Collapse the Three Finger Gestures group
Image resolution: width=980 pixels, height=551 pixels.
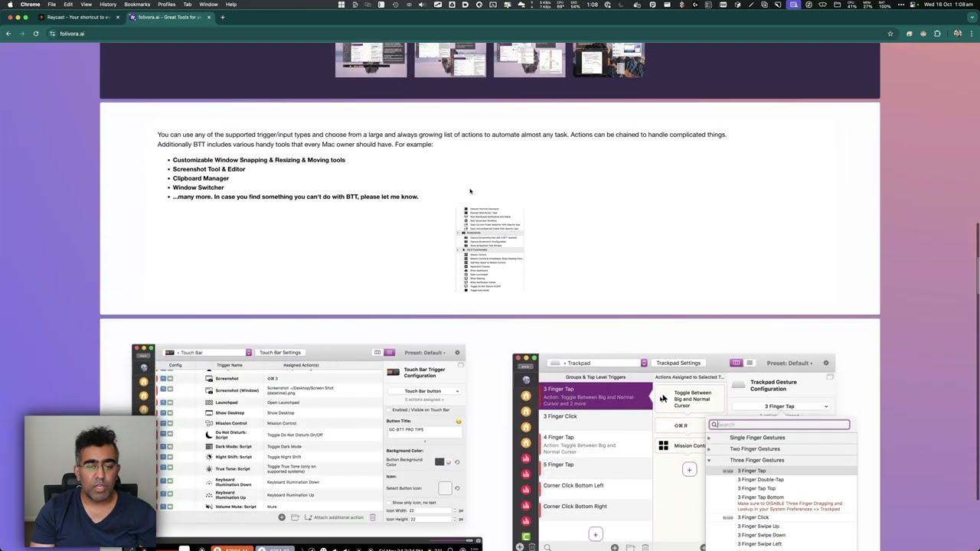click(709, 461)
